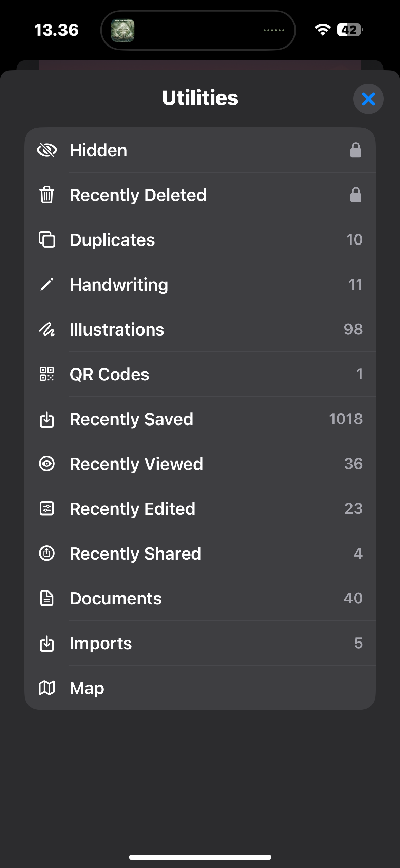Tap the Illustrations scribble icon

tap(47, 329)
